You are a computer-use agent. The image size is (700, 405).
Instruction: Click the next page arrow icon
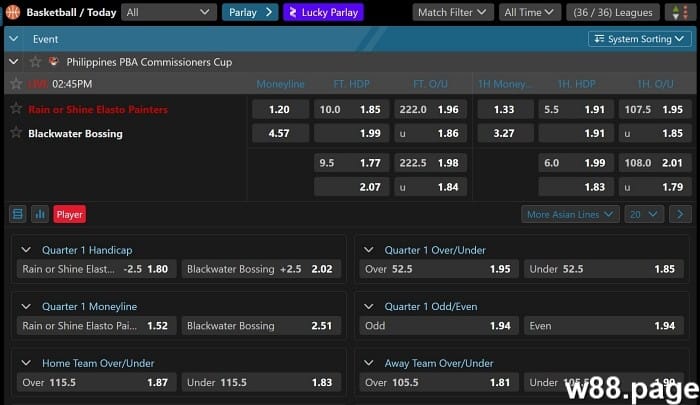[680, 214]
